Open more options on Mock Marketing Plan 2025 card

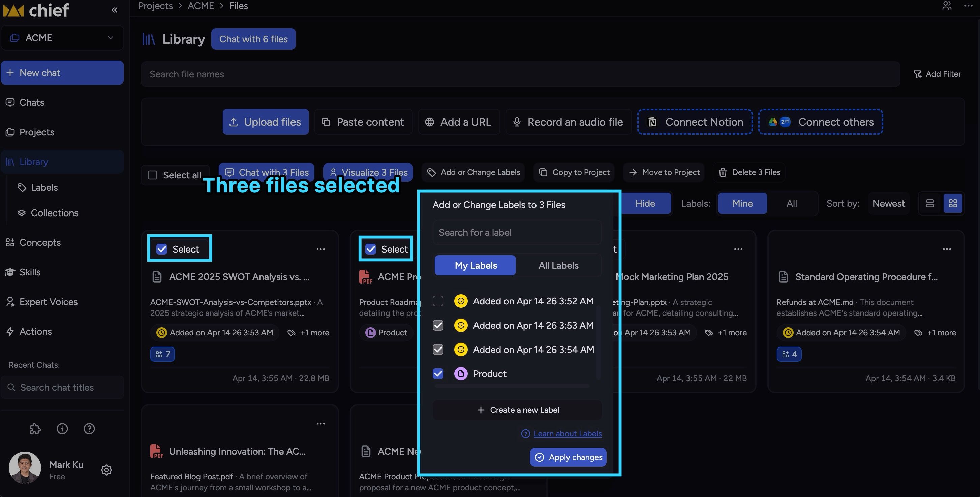[738, 249]
